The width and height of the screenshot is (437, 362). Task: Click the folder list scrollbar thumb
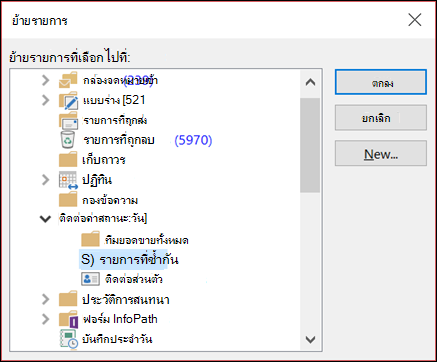pos(310,145)
